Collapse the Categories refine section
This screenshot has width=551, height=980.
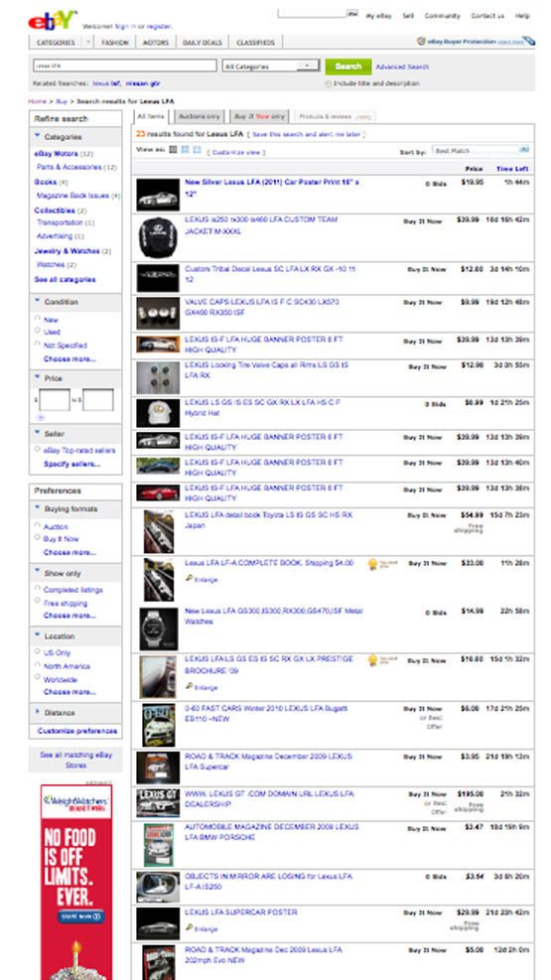coord(38,136)
